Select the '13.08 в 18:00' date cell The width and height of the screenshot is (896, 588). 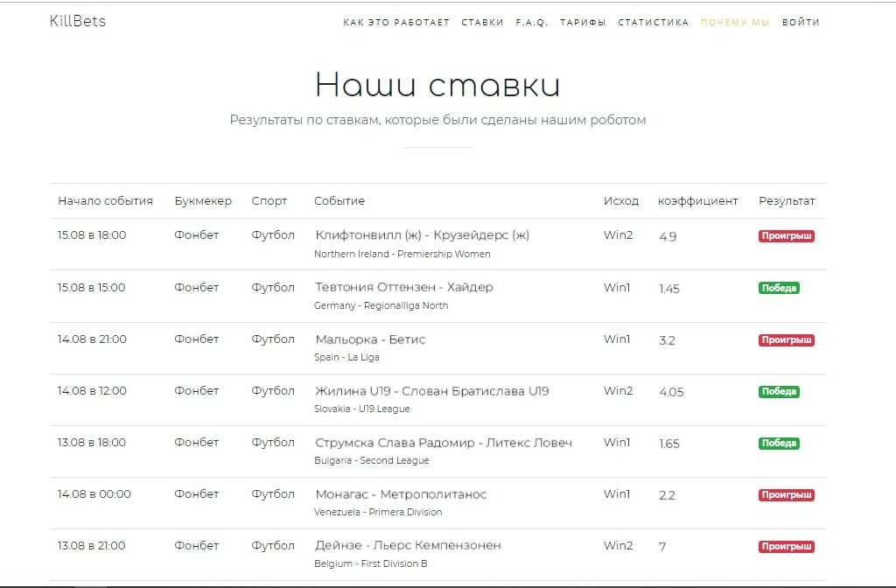click(x=91, y=442)
